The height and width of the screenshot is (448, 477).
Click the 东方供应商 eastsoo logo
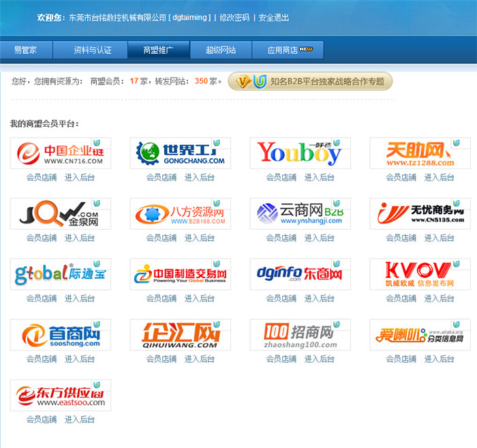pyautogui.click(x=60, y=395)
